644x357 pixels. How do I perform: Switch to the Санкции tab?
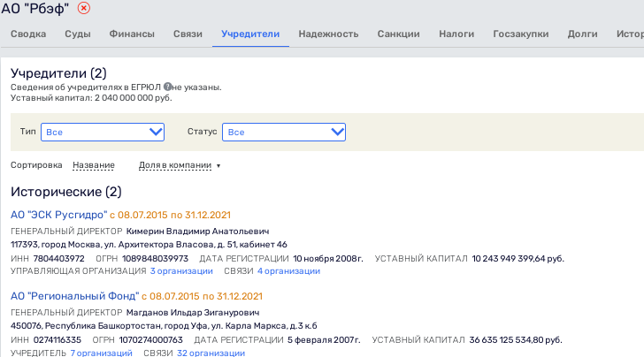[x=399, y=34]
